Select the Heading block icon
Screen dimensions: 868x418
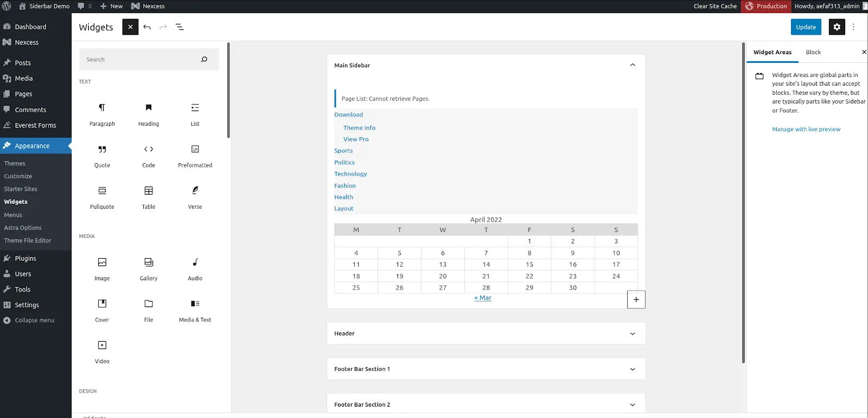coord(149,114)
